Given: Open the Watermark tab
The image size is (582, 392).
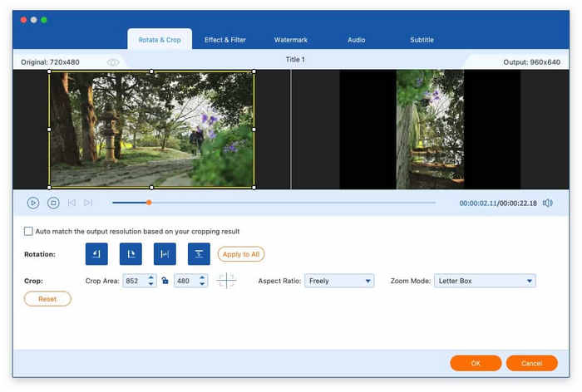Looking at the screenshot, I should (290, 40).
